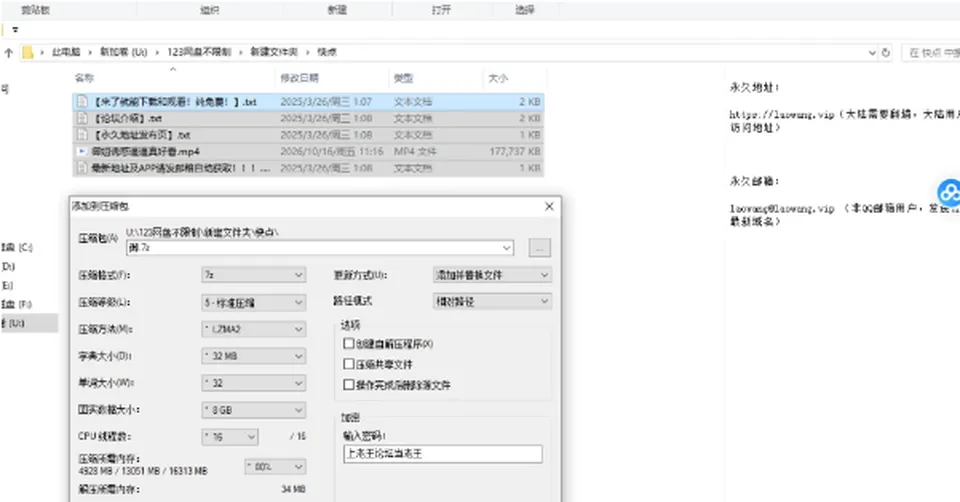Viewport: 960px width, 502px height.
Task: Click the https://laowang.vip address in preview pane
Action: pos(782,114)
